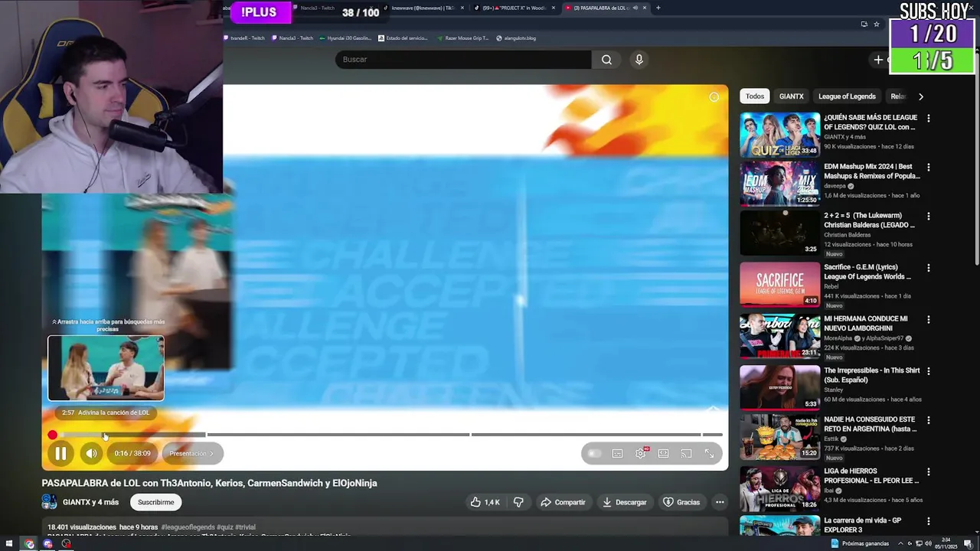Click the Próximas ganancias taskbar widget

(x=860, y=544)
